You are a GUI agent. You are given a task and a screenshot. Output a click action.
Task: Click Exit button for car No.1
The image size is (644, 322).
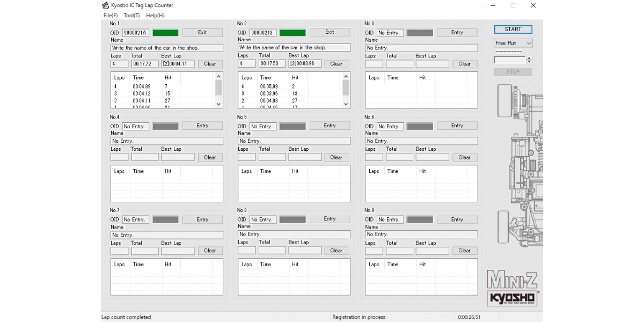pyautogui.click(x=202, y=33)
